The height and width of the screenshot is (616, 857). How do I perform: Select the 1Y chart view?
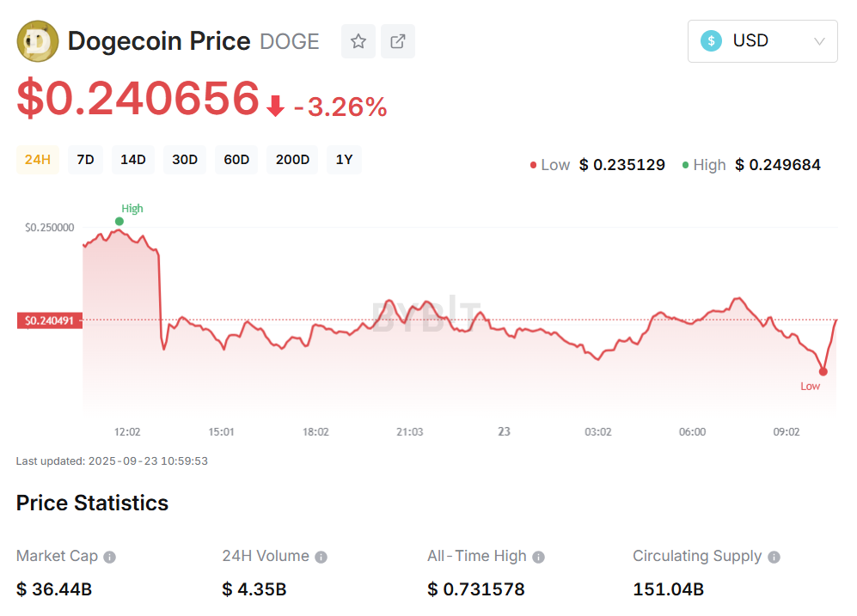(x=344, y=160)
